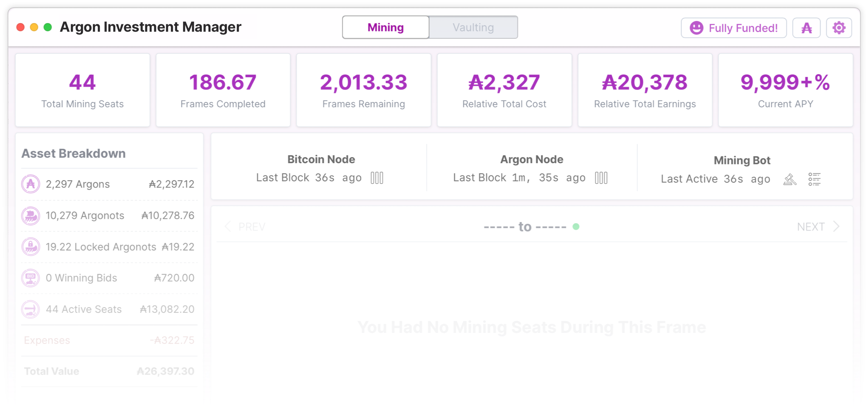Click the Mining Bot gavel bidding icon
This screenshot has height=413, width=868.
(790, 179)
